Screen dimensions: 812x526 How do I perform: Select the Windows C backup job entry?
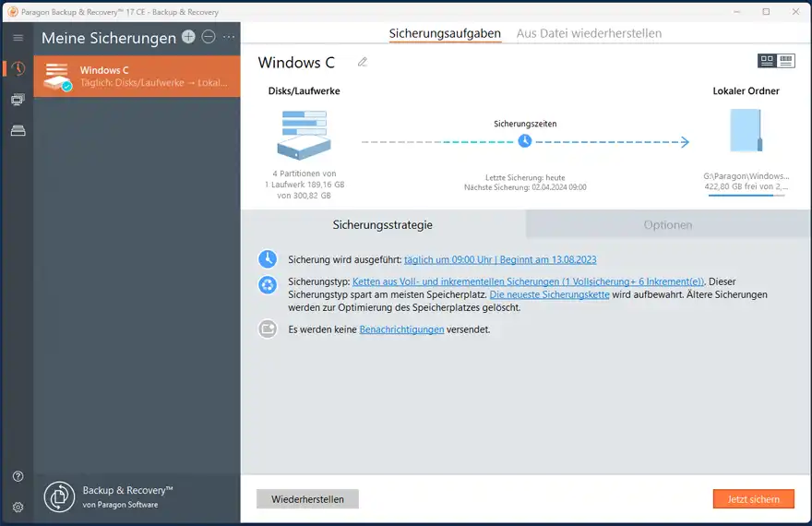tap(137, 76)
